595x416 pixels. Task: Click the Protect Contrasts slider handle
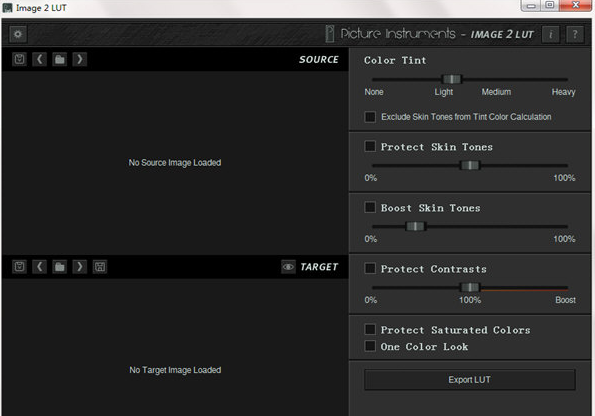470,287
